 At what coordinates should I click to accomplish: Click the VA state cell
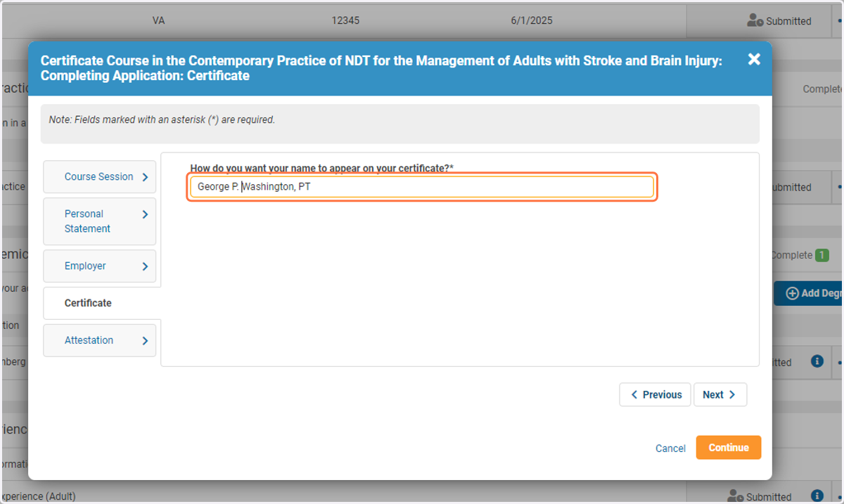(x=158, y=20)
